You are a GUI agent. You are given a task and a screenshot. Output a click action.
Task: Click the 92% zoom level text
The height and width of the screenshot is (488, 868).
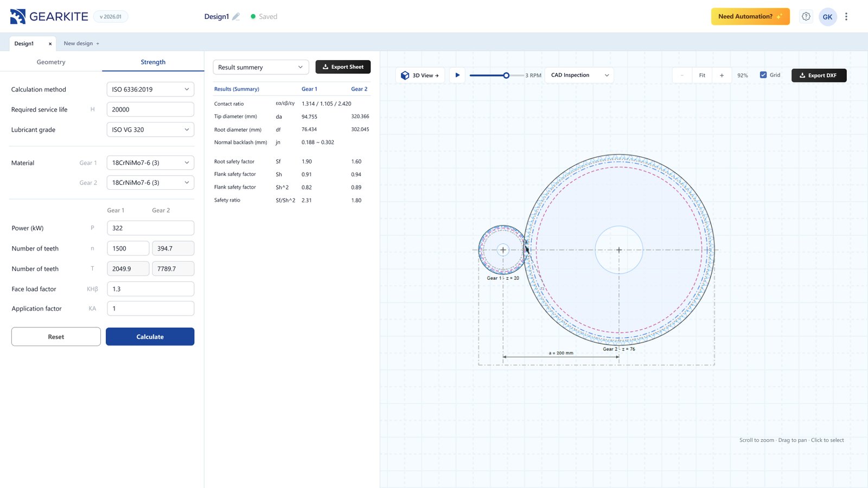pyautogui.click(x=743, y=75)
